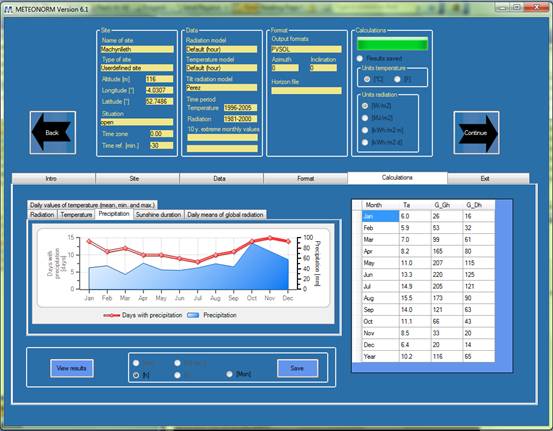Image resolution: width=553 pixels, height=431 pixels.
Task: Click the Aug Ta value 15.5
Action: 415,298
